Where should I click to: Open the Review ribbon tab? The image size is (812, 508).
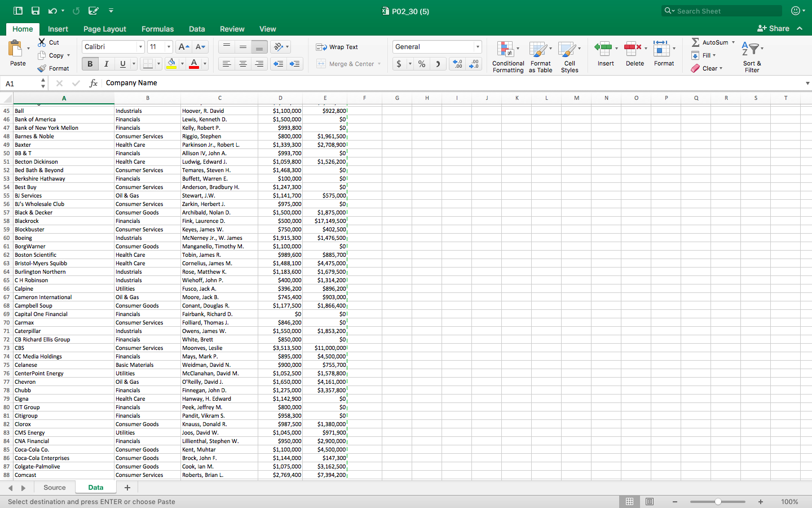click(232, 29)
